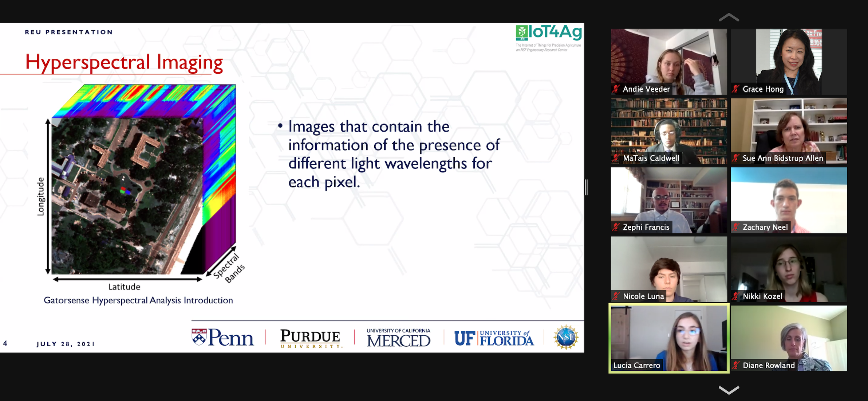Select Zephi Francis's video tile
This screenshot has width=868, height=401.
(669, 200)
